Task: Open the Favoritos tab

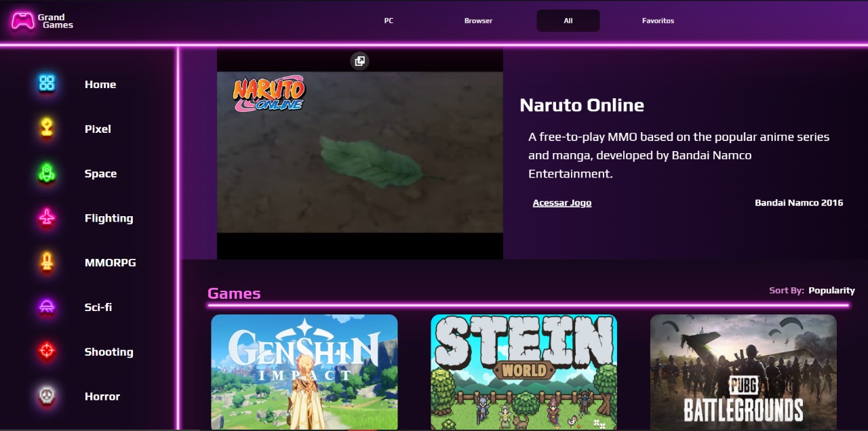Action: click(x=658, y=21)
